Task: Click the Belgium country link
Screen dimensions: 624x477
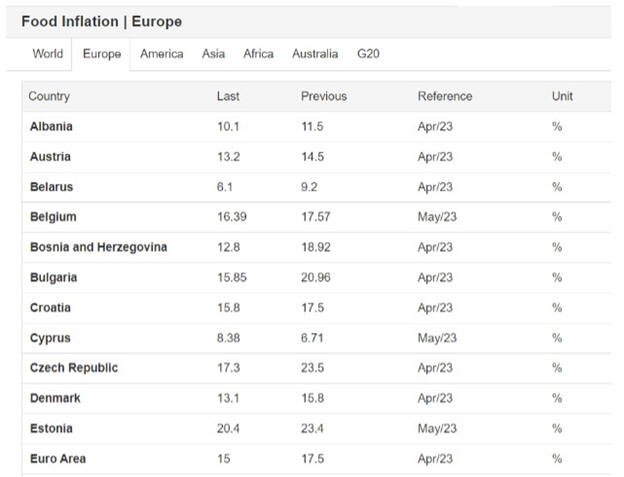Action: [53, 217]
